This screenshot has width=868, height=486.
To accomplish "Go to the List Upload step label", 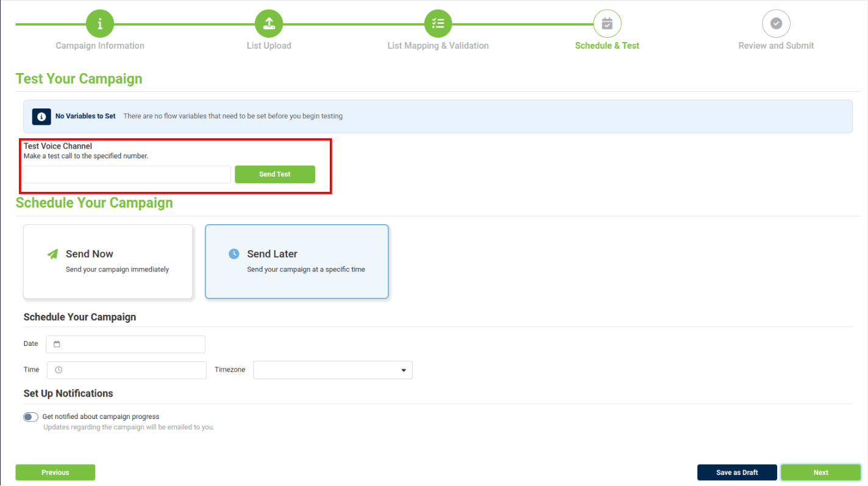I will point(269,46).
